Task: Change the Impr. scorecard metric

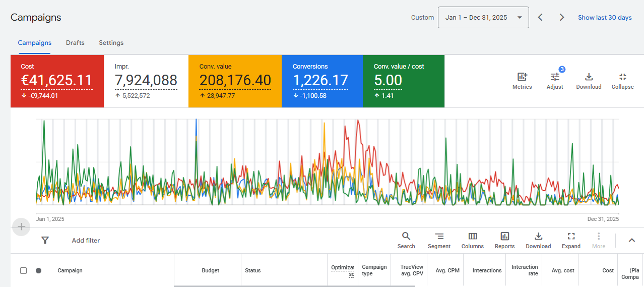Action: 146,81
